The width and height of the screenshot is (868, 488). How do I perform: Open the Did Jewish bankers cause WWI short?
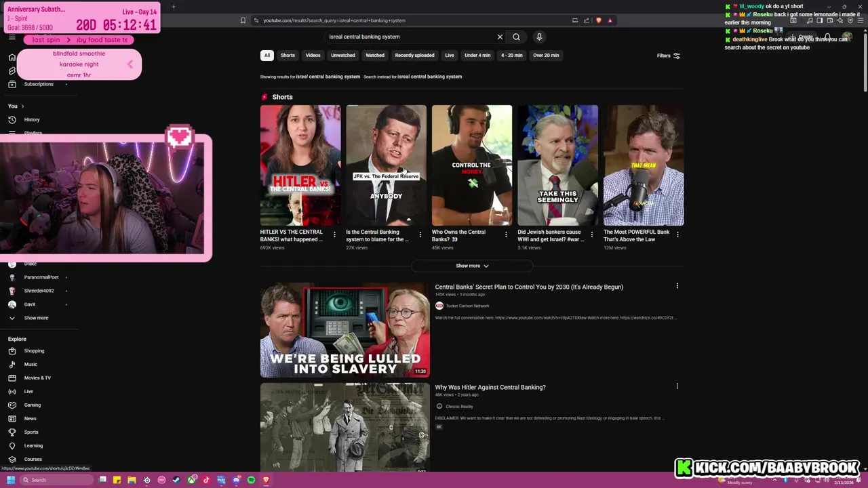[x=557, y=165]
